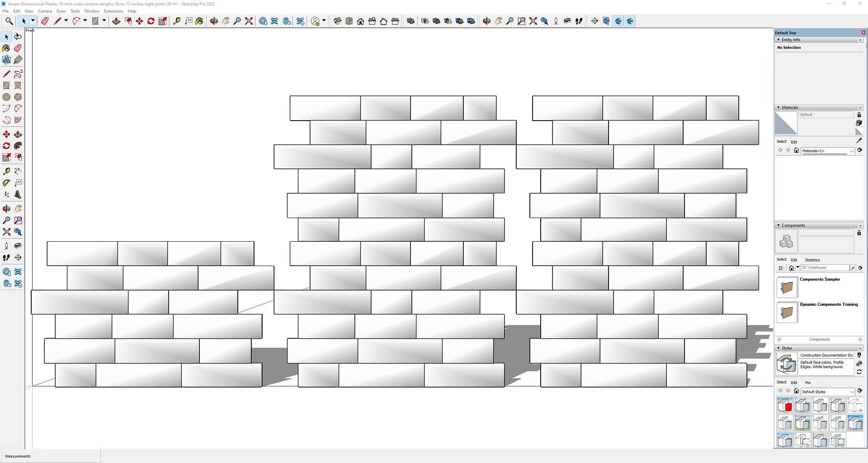
Task: Collapse the Entity Info panel
Action: [x=778, y=40]
